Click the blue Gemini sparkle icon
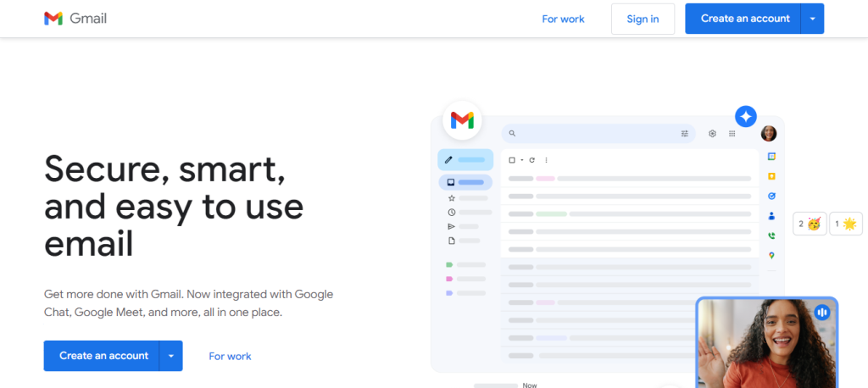Image resolution: width=868 pixels, height=388 pixels. click(x=746, y=116)
